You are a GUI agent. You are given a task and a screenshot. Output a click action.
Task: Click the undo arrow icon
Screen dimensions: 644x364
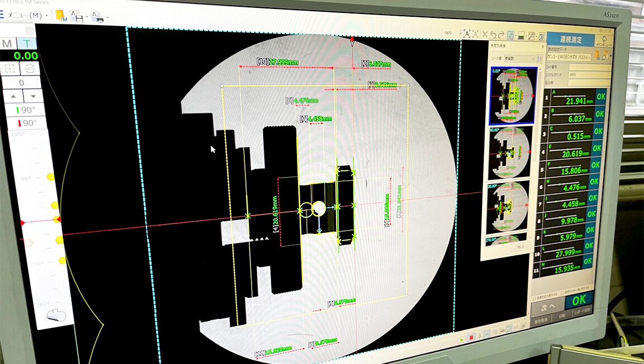(493, 35)
